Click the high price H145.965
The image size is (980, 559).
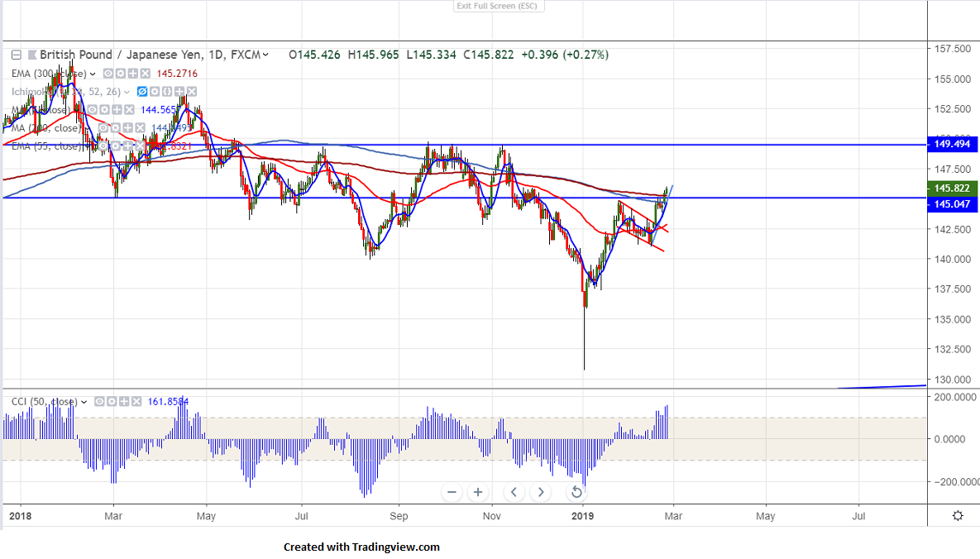[373, 55]
